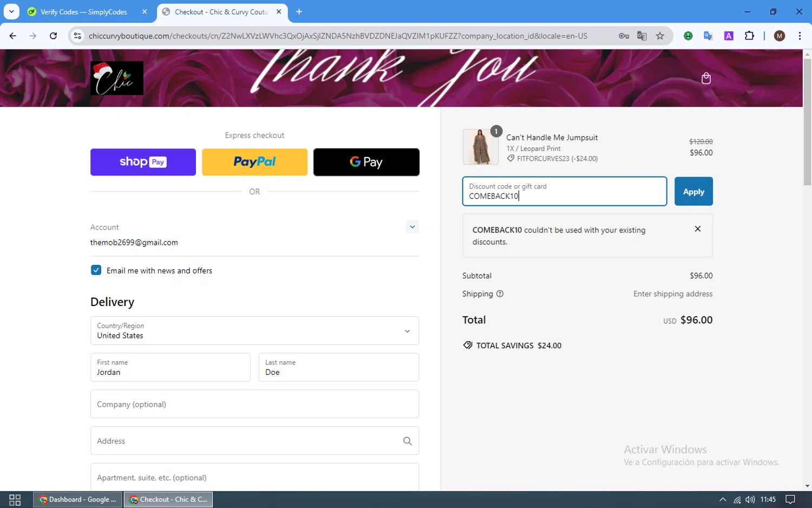Click the Last name field with Doe
The height and width of the screenshot is (508, 812).
(339, 367)
